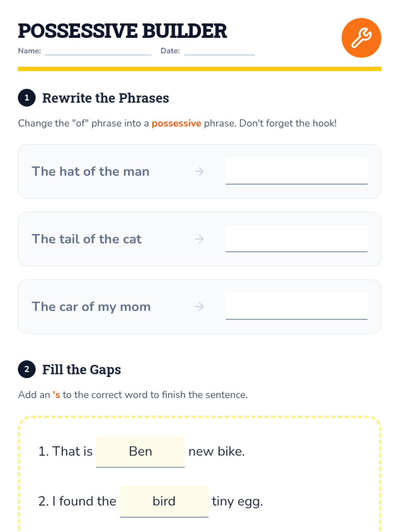This screenshot has height=532, width=399.
Task: Click the phrase "The hat of the man"
Action: pyautogui.click(x=90, y=172)
